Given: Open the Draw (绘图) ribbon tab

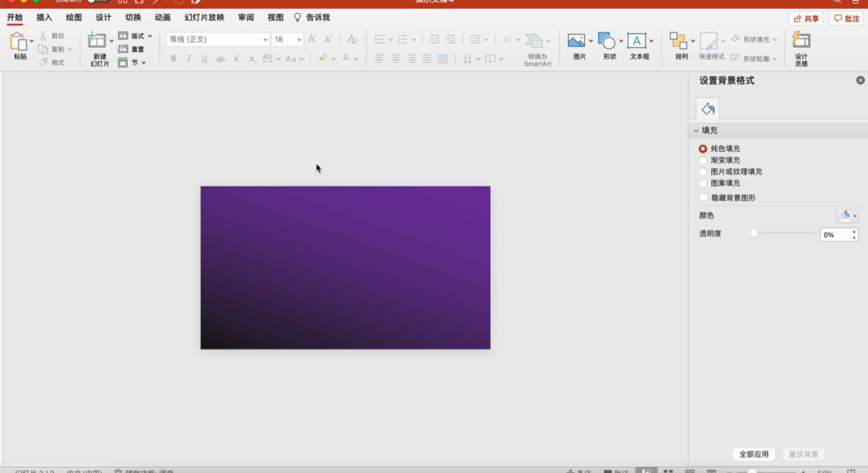Looking at the screenshot, I should 74,18.
